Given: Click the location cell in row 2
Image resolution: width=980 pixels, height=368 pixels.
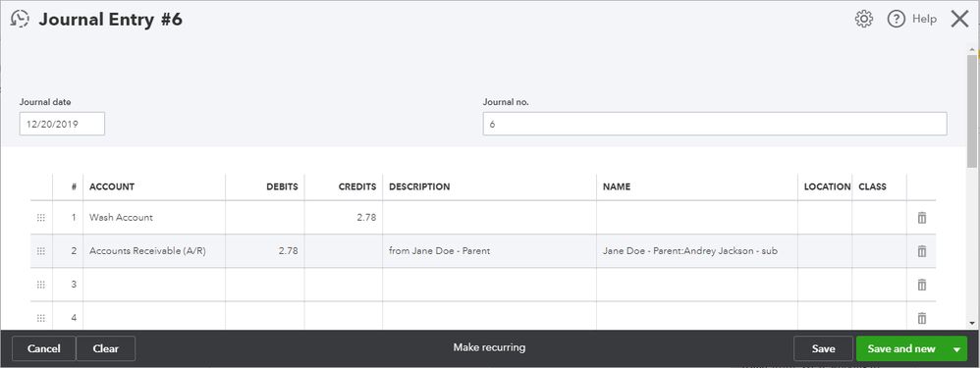Looking at the screenshot, I should point(825,251).
